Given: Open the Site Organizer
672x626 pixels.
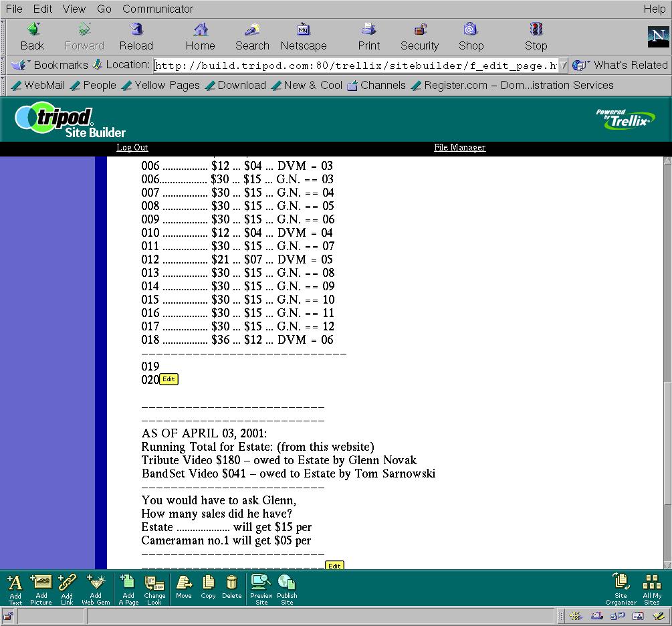Looking at the screenshot, I should [621, 590].
